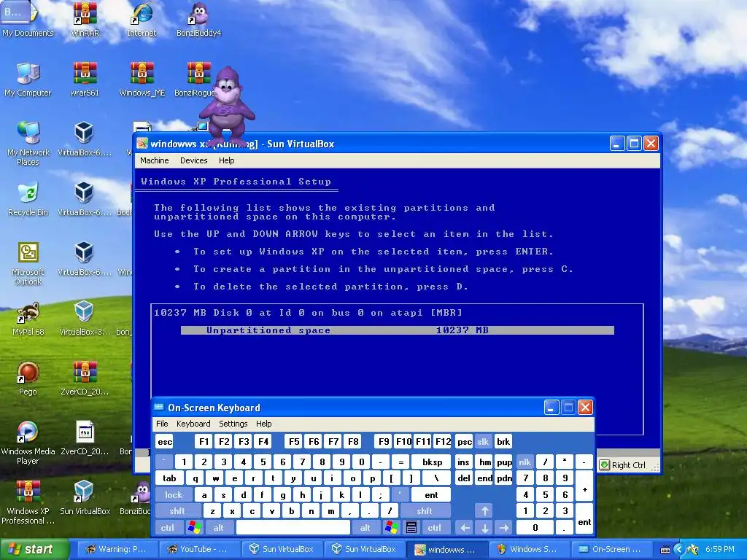Click the application menu key on keyboard

coord(411,528)
